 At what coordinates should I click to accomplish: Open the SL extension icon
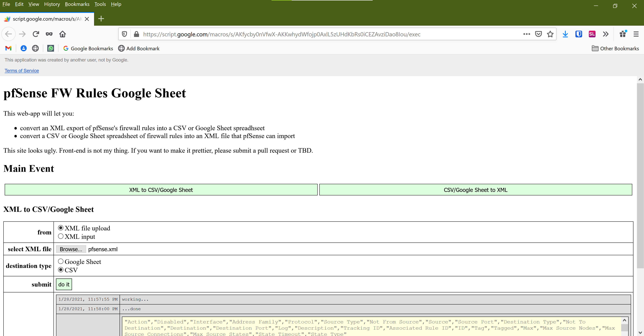[x=592, y=34]
